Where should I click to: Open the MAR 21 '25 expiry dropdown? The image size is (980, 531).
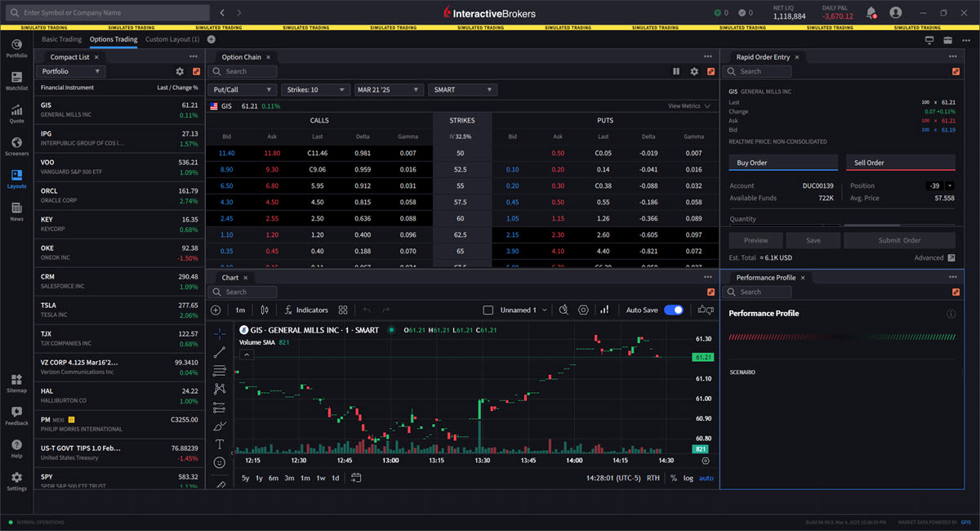click(387, 90)
